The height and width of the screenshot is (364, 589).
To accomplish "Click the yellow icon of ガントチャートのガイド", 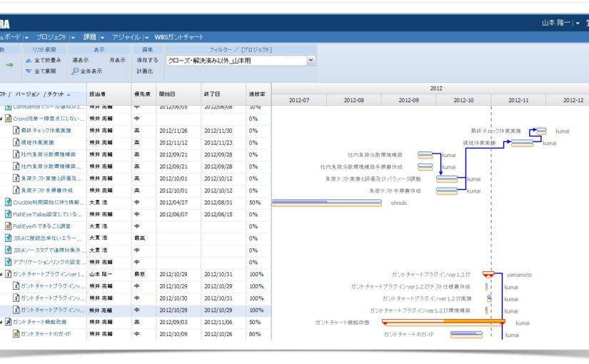I will pyautogui.click(x=16, y=333).
